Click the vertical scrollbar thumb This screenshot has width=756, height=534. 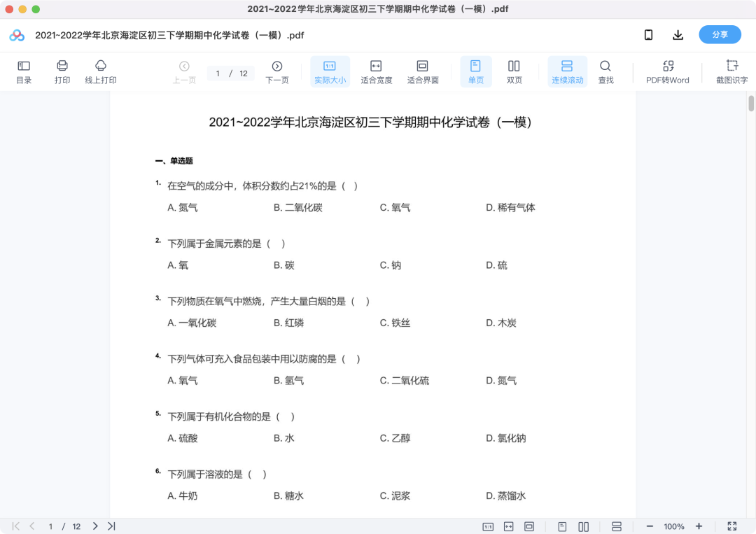[x=750, y=104]
